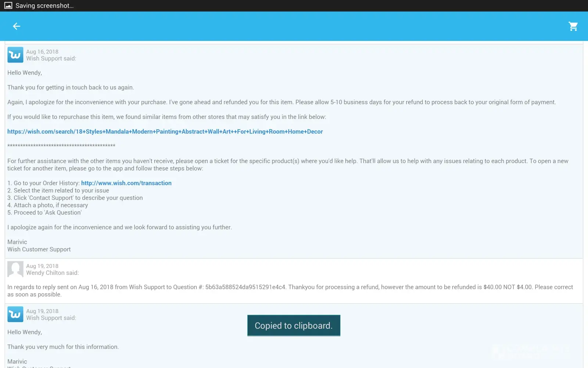Tap 'Thank you for getting in touch back to us again.'

[71, 88]
